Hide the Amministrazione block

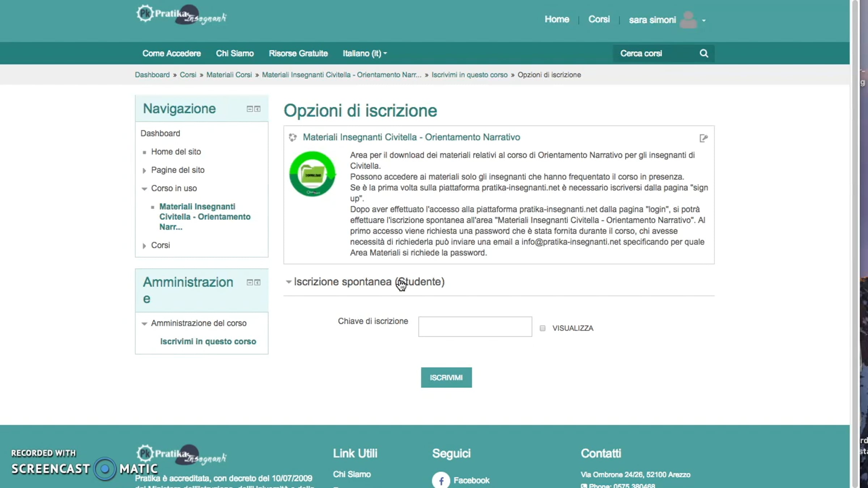(250, 282)
